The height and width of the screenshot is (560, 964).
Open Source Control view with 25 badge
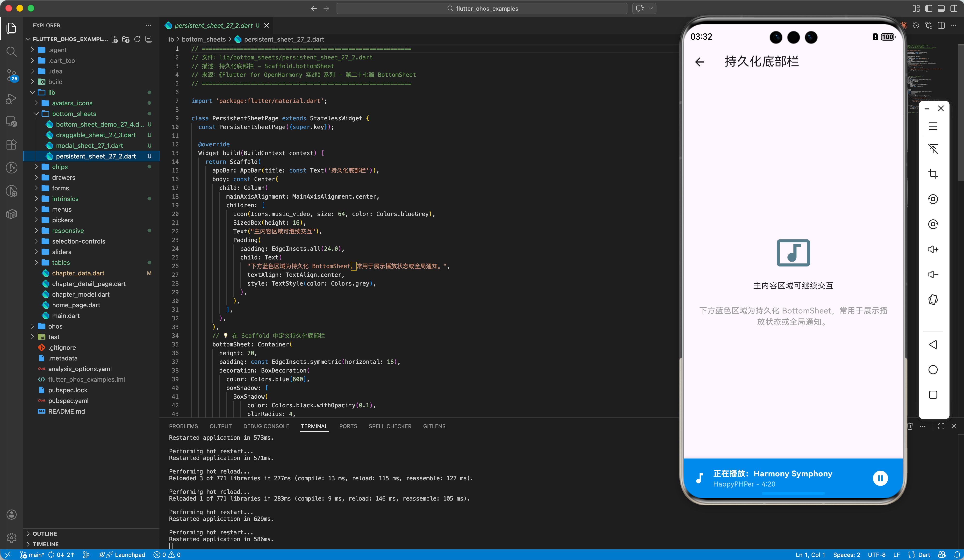click(12, 75)
